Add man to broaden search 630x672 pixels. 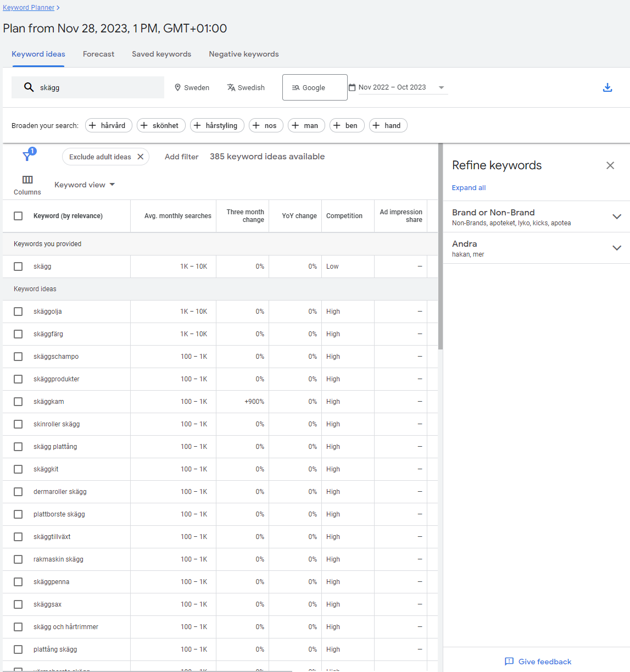tap(306, 125)
